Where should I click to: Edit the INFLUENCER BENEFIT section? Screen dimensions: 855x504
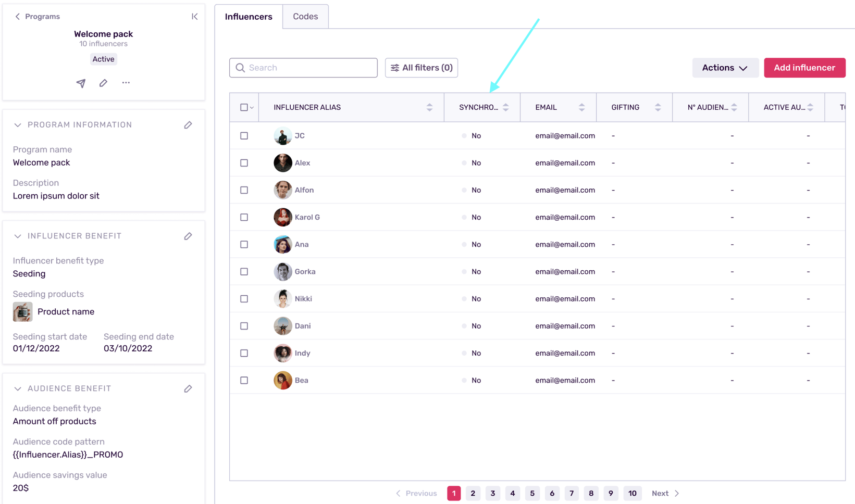click(x=188, y=236)
